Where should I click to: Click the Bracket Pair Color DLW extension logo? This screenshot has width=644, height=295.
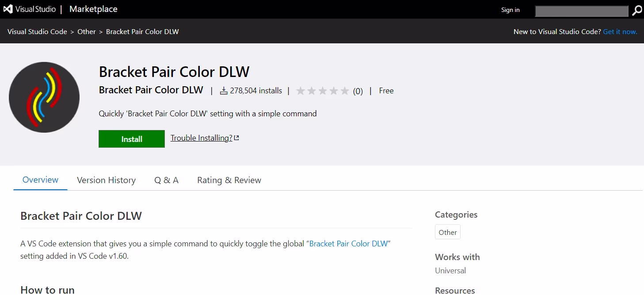point(44,97)
